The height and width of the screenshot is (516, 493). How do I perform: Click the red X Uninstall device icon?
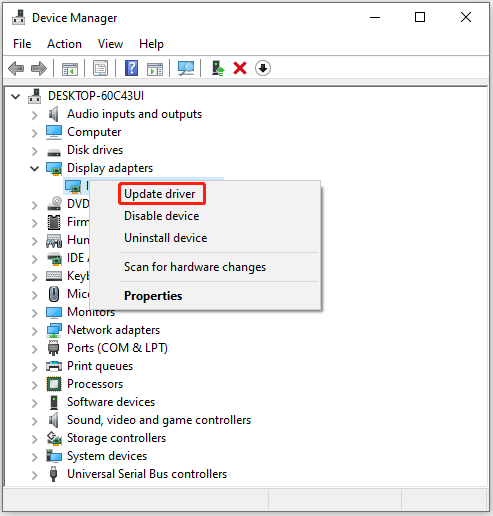tap(240, 68)
